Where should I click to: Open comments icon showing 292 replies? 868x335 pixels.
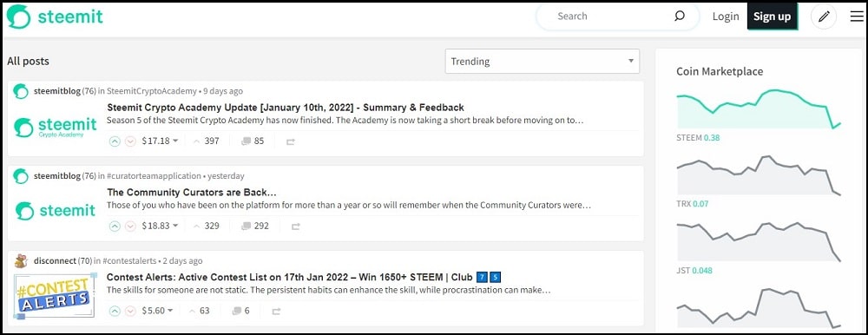tap(247, 226)
